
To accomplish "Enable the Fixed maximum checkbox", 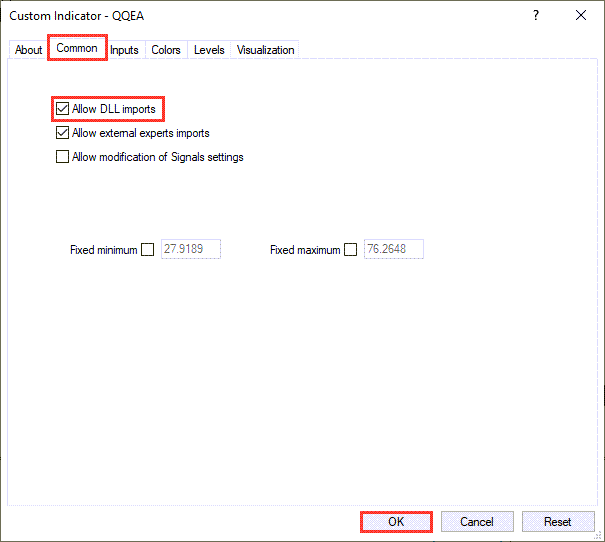I will [x=350, y=250].
